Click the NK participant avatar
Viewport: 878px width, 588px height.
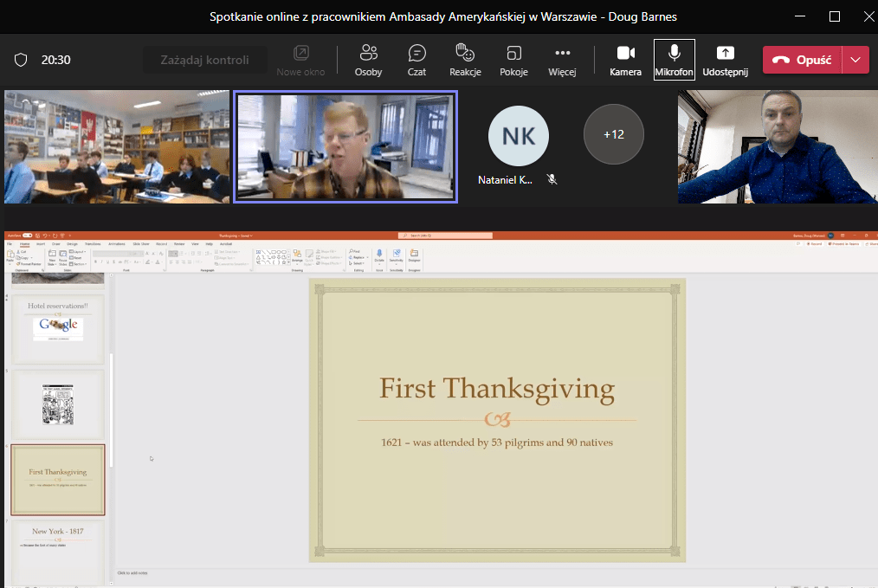coord(518,136)
